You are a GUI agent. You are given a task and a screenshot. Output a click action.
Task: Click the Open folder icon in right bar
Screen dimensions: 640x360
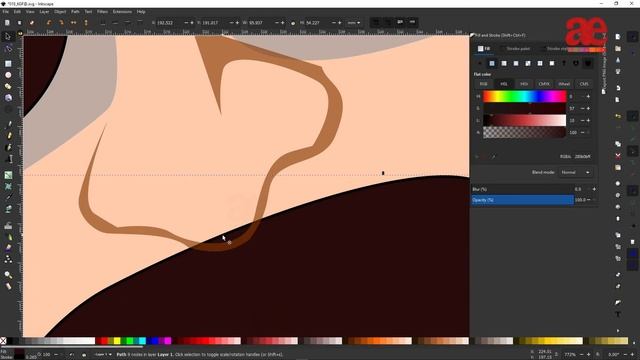tap(618, 49)
